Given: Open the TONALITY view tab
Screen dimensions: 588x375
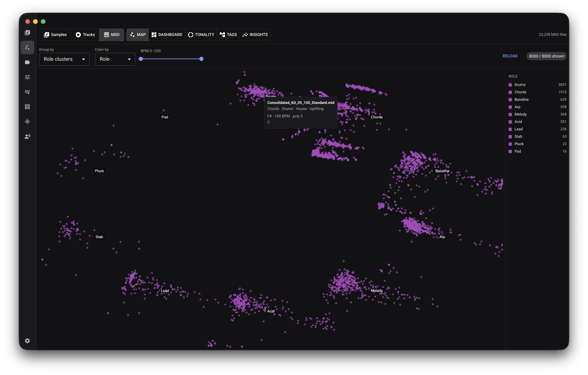Looking at the screenshot, I should click(201, 35).
